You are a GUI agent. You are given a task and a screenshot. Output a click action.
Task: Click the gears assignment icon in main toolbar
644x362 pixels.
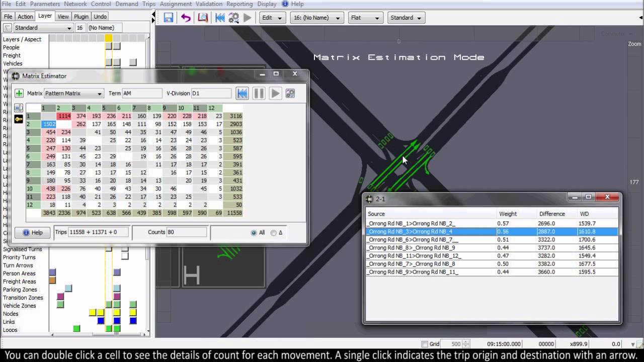(x=234, y=18)
